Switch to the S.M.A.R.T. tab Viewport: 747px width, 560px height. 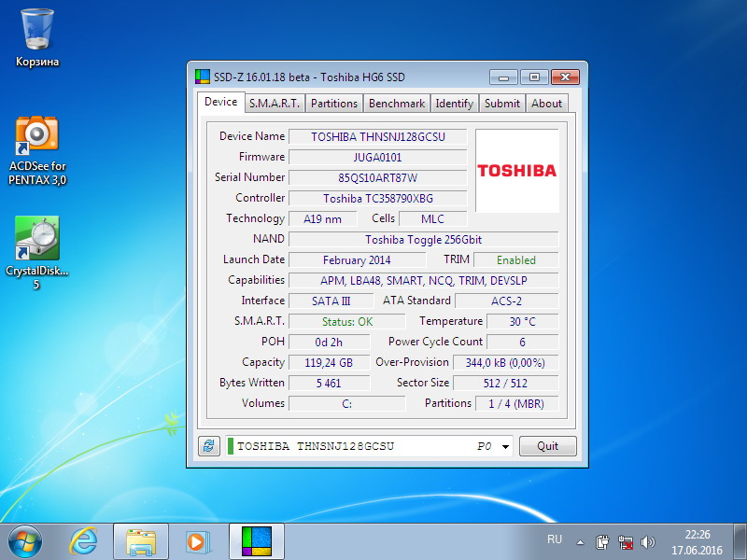[275, 104]
